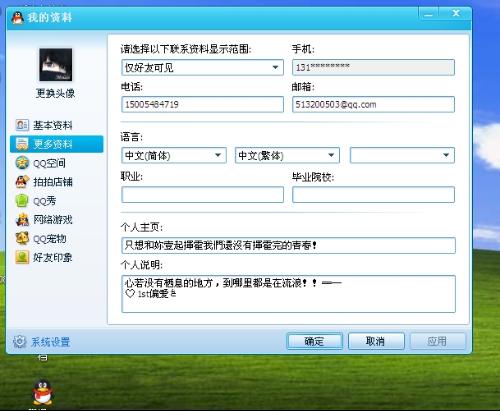Click the 确定 button
Screen dimensions: 500x411
coord(314,341)
